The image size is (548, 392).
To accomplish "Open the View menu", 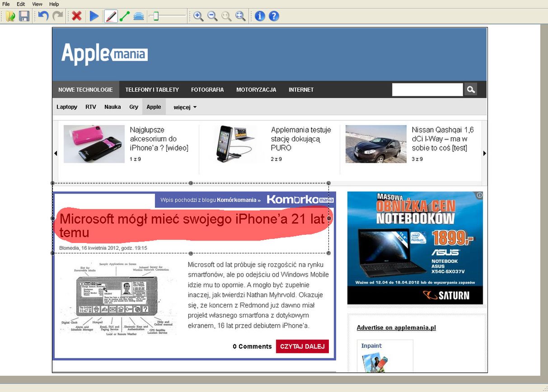I will tap(37, 4).
